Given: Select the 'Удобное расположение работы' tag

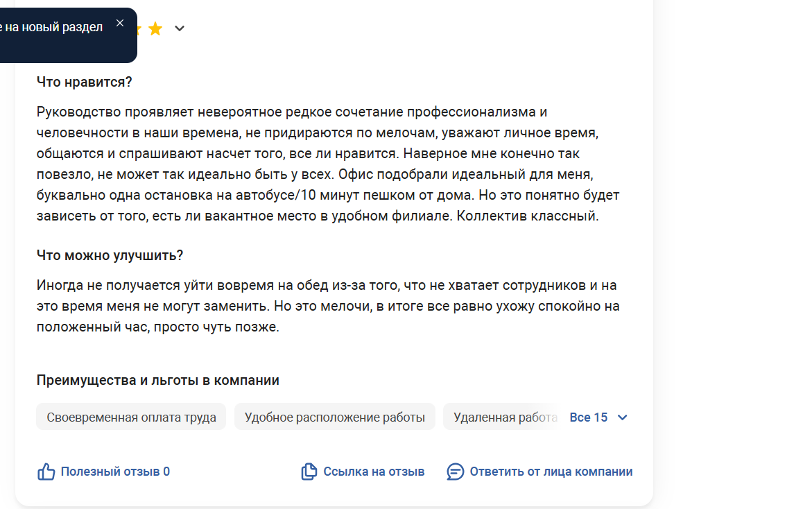Looking at the screenshot, I should [334, 417].
